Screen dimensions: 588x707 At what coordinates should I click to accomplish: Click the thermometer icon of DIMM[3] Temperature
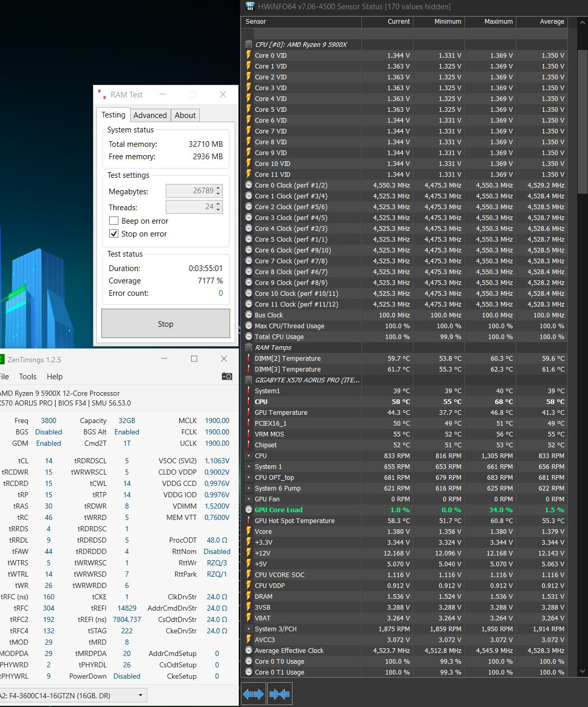pyautogui.click(x=249, y=369)
